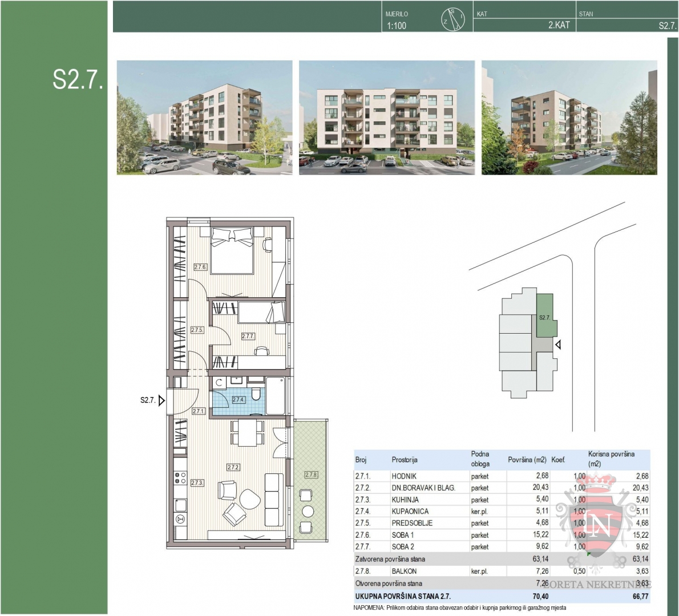This screenshot has width=679, height=616.
Task: Click the 2.KAT floor label in header
Action: pos(559,25)
